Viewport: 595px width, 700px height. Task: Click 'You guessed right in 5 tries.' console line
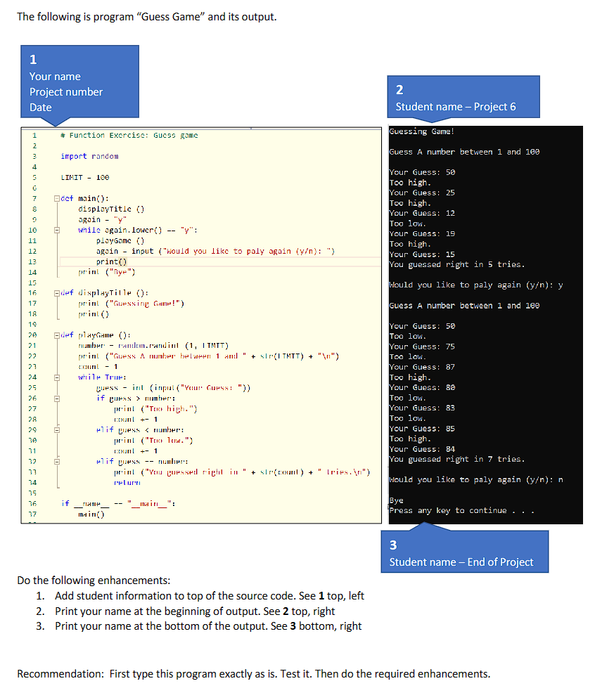coord(457,265)
